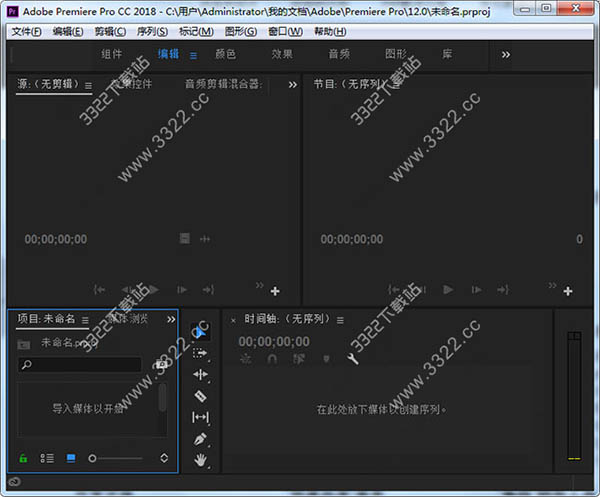Viewport: 600px width, 497px height.
Task: Open the Source panel menu
Action: [88, 86]
